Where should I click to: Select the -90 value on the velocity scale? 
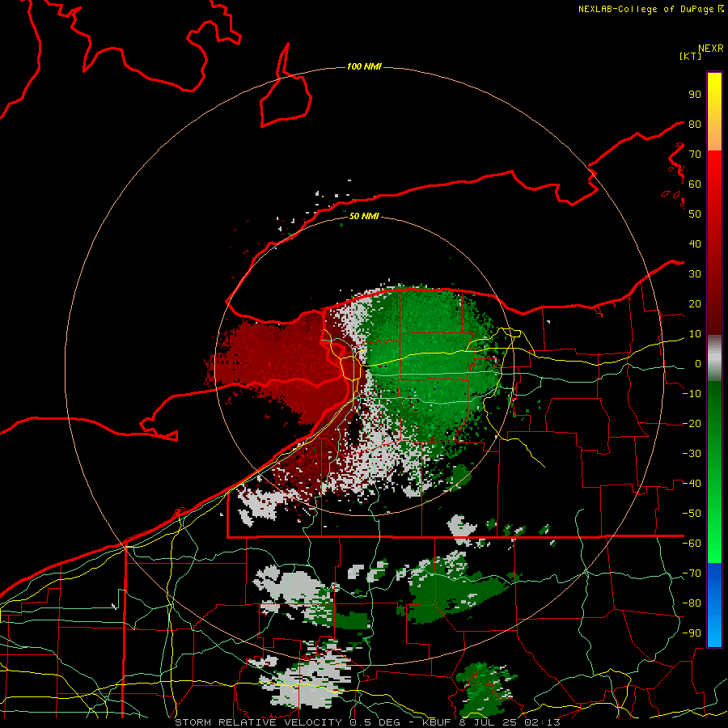[x=692, y=633]
